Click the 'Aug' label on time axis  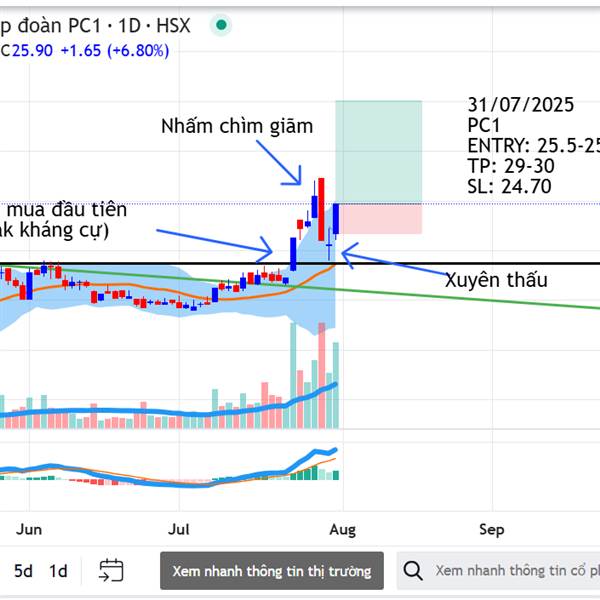click(x=342, y=530)
